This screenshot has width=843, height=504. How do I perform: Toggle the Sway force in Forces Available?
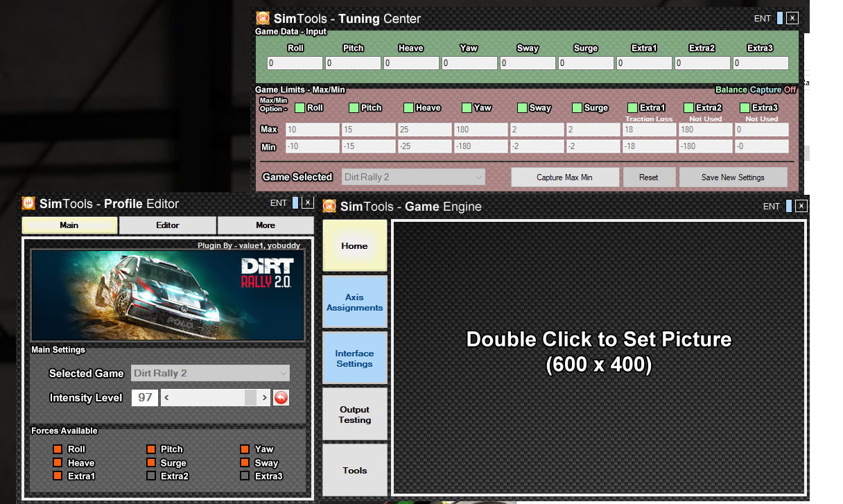pos(245,462)
